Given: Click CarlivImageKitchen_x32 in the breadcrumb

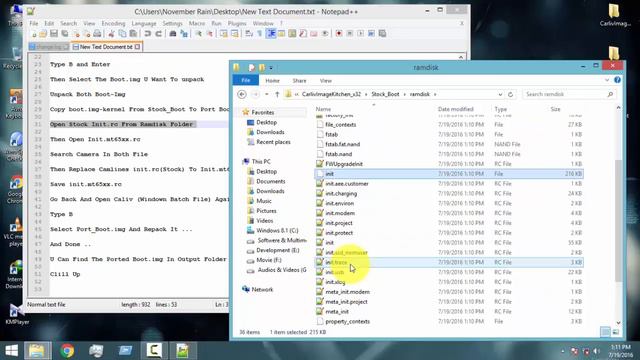Looking at the screenshot, I should coord(331,94).
